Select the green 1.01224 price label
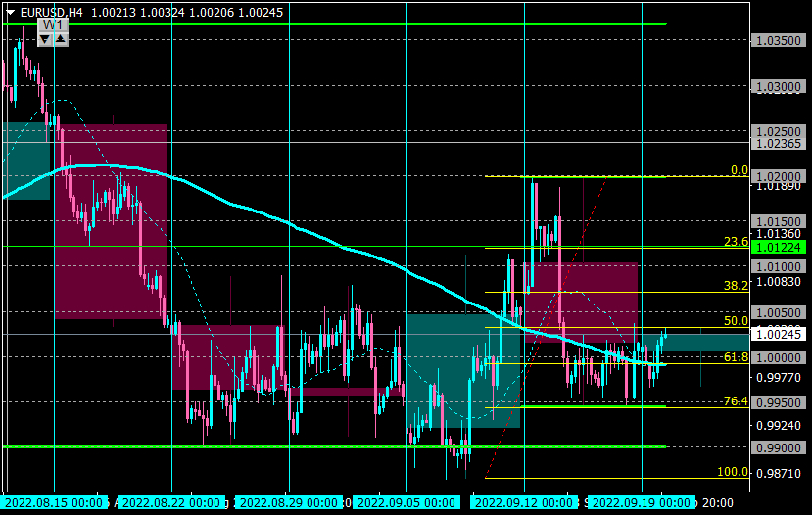Viewport: 812px width, 515px height. [779, 248]
